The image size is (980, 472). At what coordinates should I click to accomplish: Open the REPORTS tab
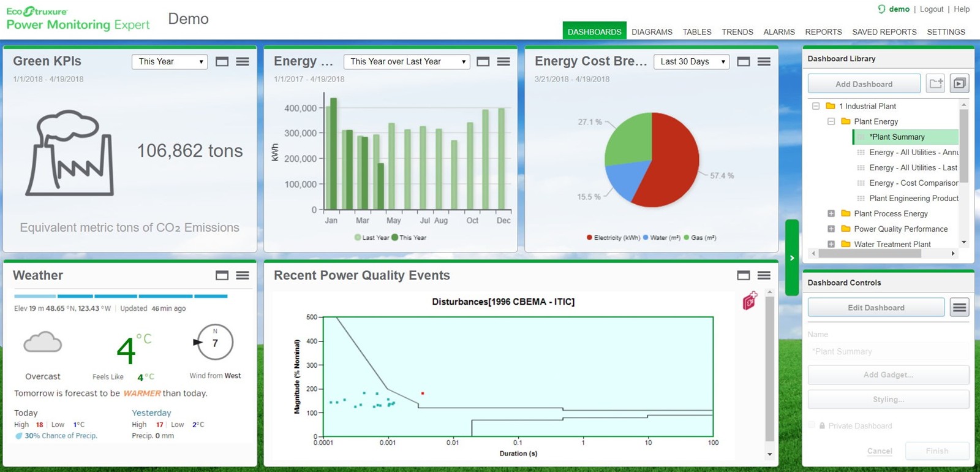point(823,32)
